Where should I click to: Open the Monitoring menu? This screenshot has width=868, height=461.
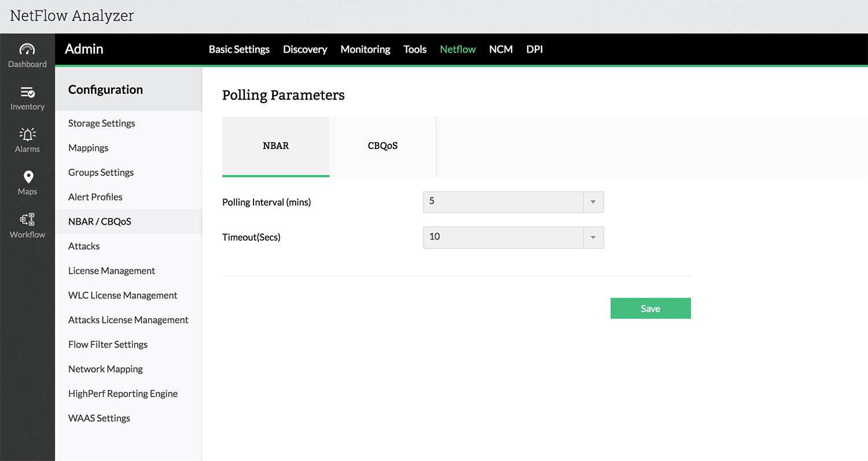click(365, 49)
